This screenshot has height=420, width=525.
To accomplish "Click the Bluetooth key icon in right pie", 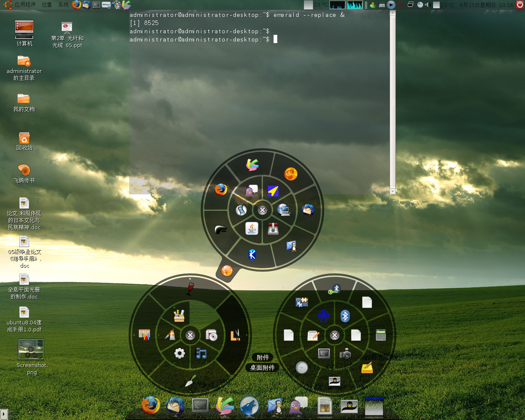I will [x=334, y=289].
